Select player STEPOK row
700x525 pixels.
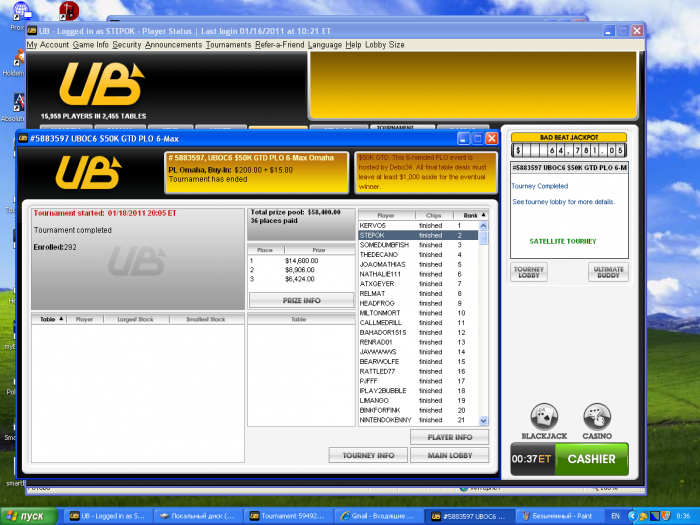[x=418, y=235]
